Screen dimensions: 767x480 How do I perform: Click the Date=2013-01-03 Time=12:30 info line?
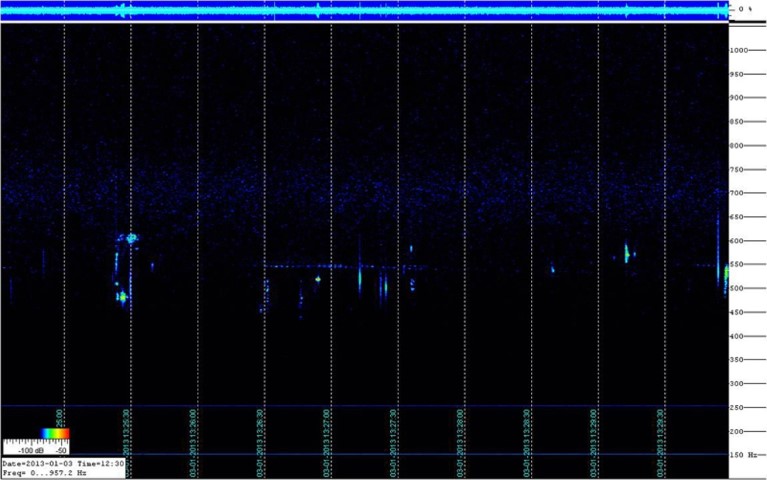click(63, 463)
